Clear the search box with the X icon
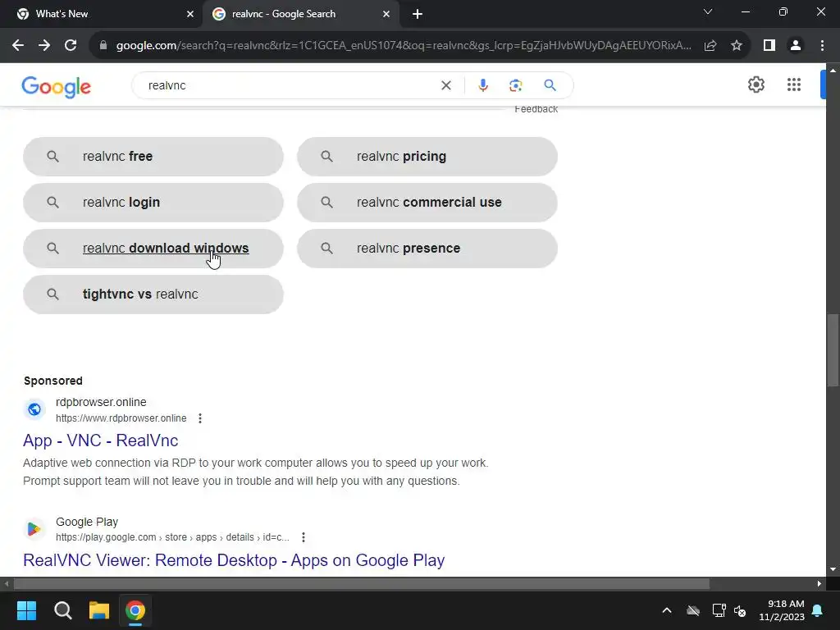The height and width of the screenshot is (630, 840). tap(445, 85)
